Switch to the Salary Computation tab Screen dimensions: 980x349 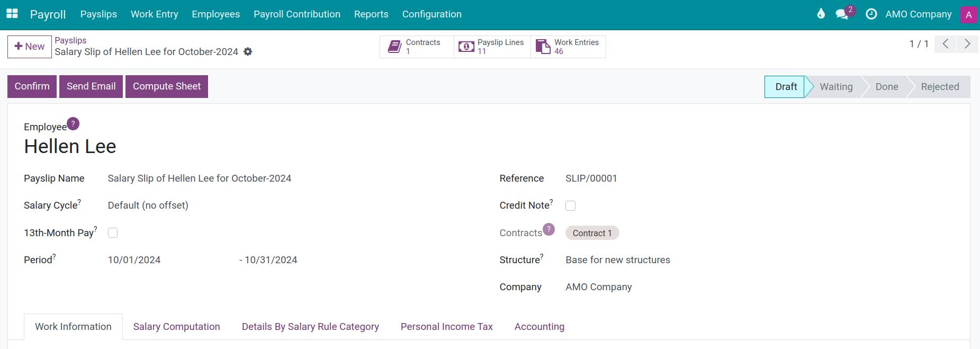(177, 327)
